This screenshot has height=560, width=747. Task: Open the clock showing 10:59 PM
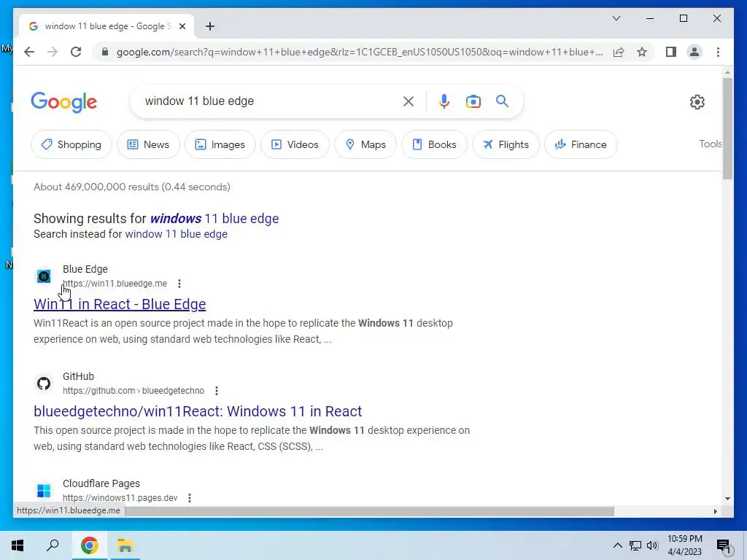pyautogui.click(x=684, y=545)
